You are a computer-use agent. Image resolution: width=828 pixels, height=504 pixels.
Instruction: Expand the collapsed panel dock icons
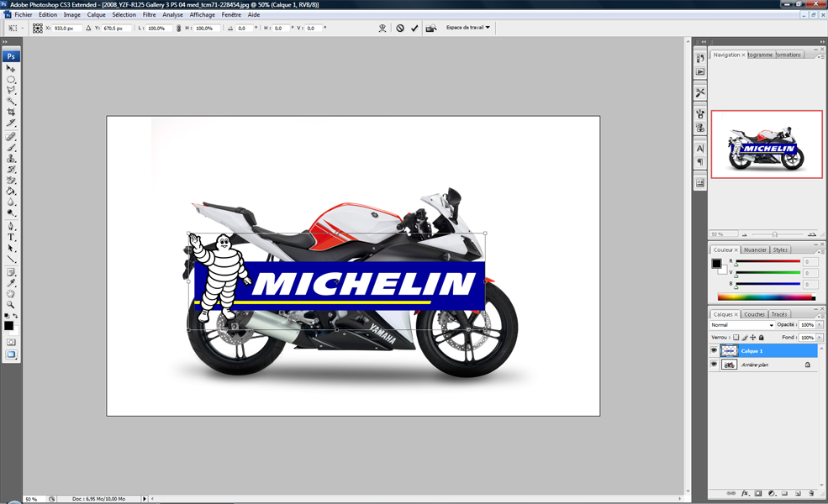point(704,42)
